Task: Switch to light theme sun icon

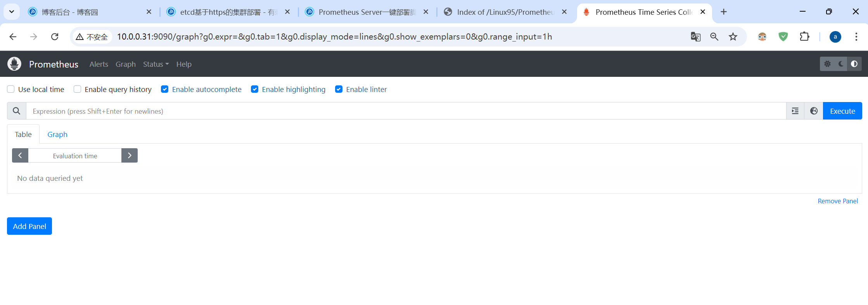Action: pos(827,64)
